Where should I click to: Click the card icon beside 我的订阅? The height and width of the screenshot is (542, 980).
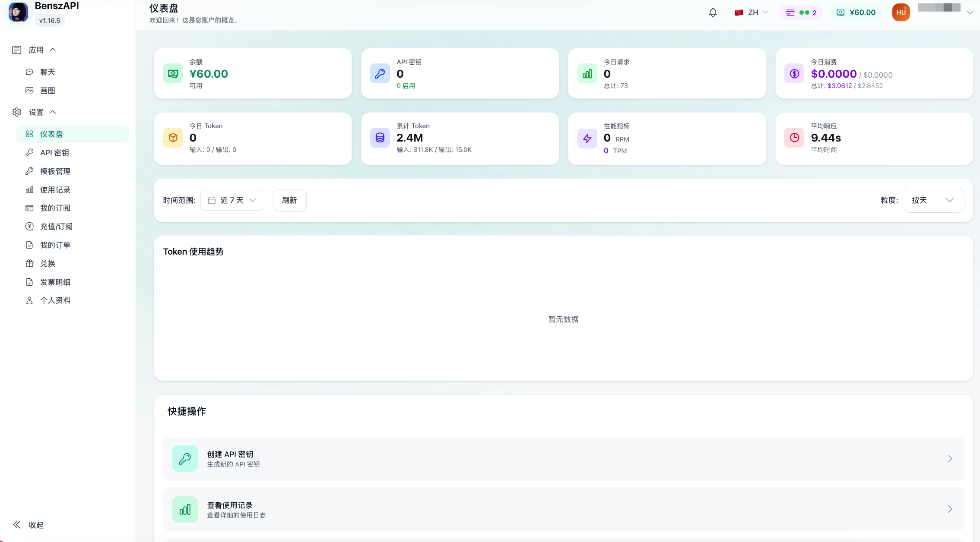tap(29, 208)
